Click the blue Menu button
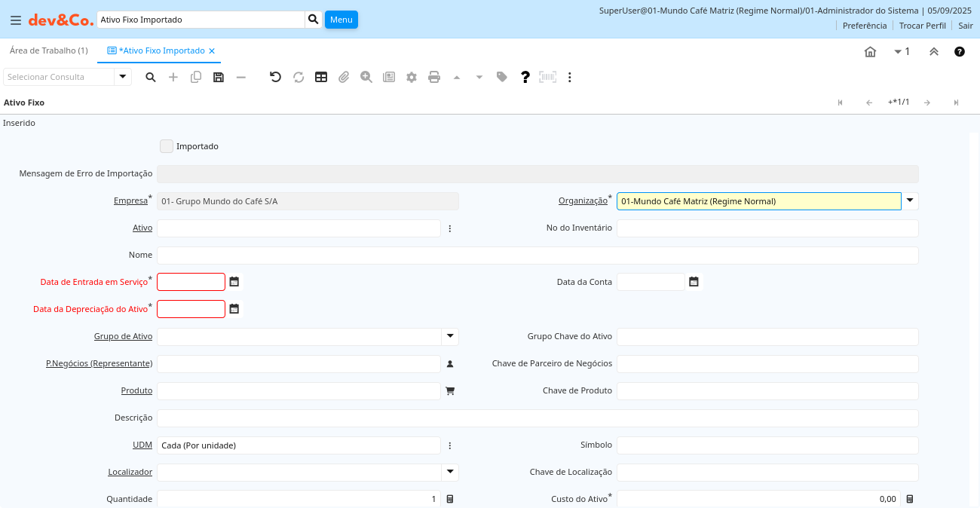 341,20
